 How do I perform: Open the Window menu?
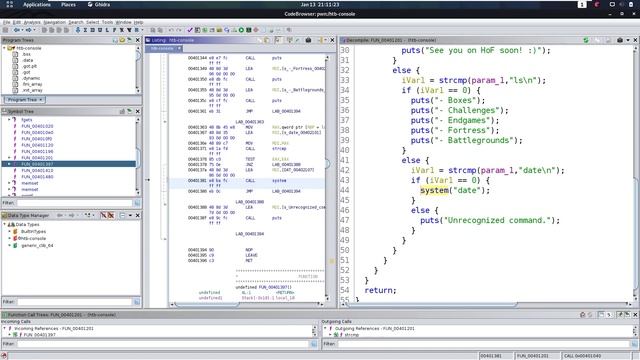pos(123,22)
